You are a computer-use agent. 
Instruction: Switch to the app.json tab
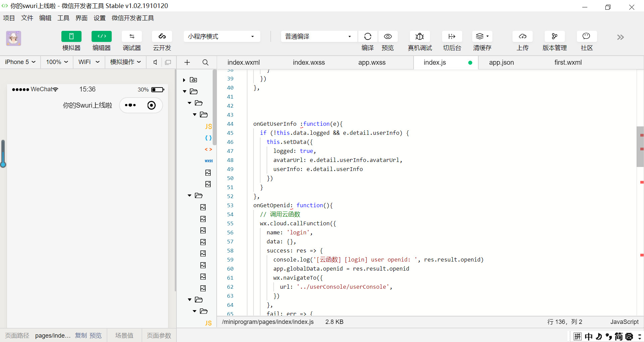pyautogui.click(x=501, y=62)
